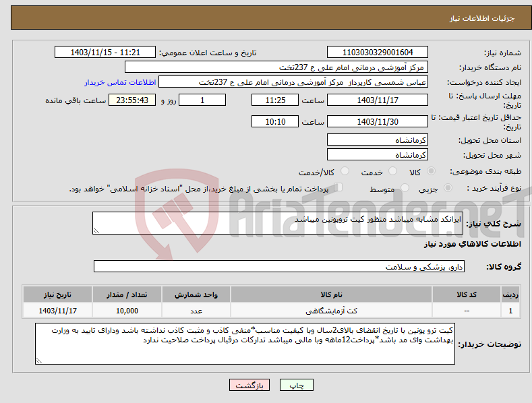Screen dimensions: 532x403
Task: Click the نام کالا column header
Action: click(x=331, y=294)
